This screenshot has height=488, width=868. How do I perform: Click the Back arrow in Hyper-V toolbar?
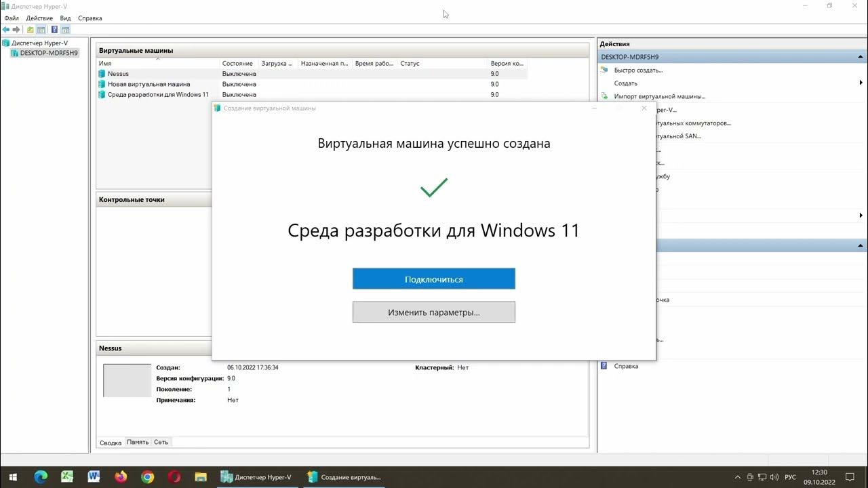coord(6,30)
